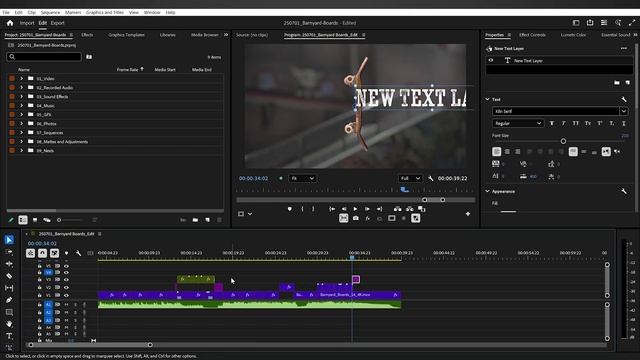
Task: Click Text section wrench icon in Properties
Action: [624, 99]
